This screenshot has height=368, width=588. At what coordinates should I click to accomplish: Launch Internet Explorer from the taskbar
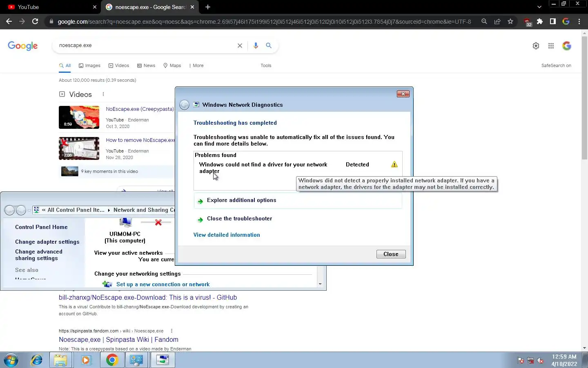tap(37, 360)
